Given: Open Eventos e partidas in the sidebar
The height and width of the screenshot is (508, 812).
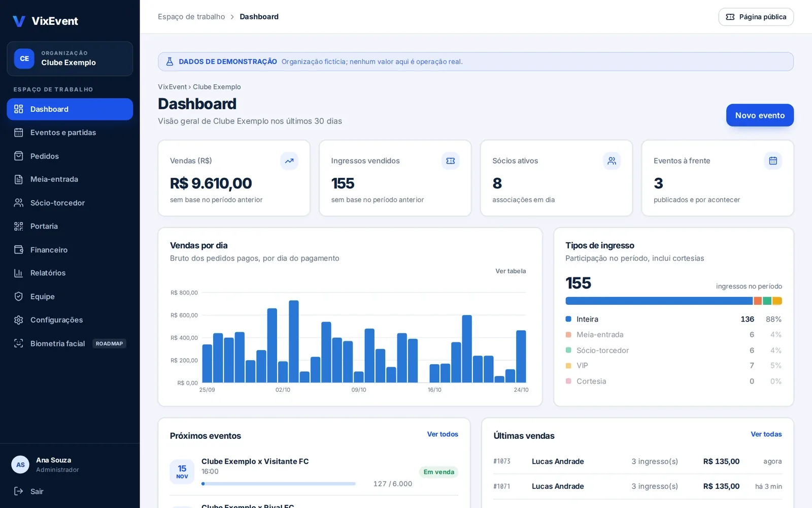Looking at the screenshot, I should point(70,133).
